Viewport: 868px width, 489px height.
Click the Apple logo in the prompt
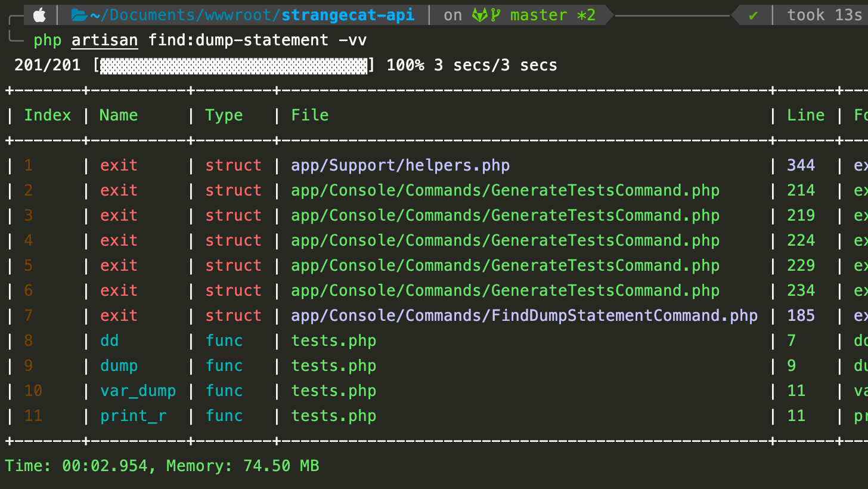coord(40,15)
